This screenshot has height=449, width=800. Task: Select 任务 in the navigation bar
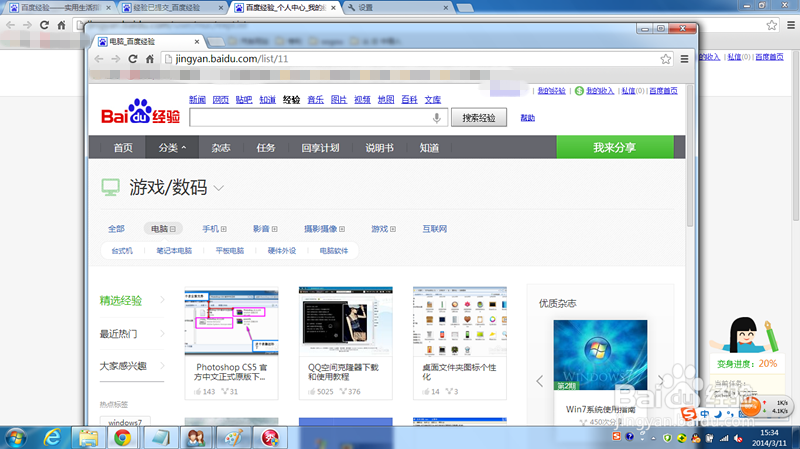pyautogui.click(x=266, y=147)
